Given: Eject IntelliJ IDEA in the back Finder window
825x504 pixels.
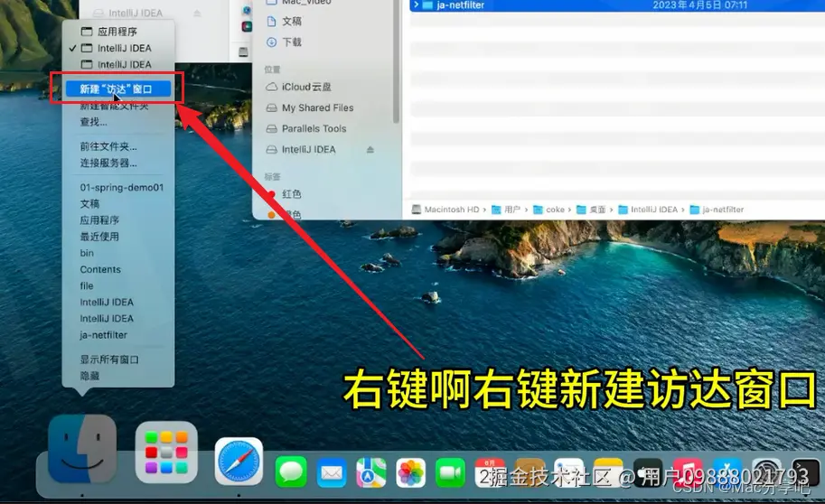Looking at the screenshot, I should tap(197, 14).
